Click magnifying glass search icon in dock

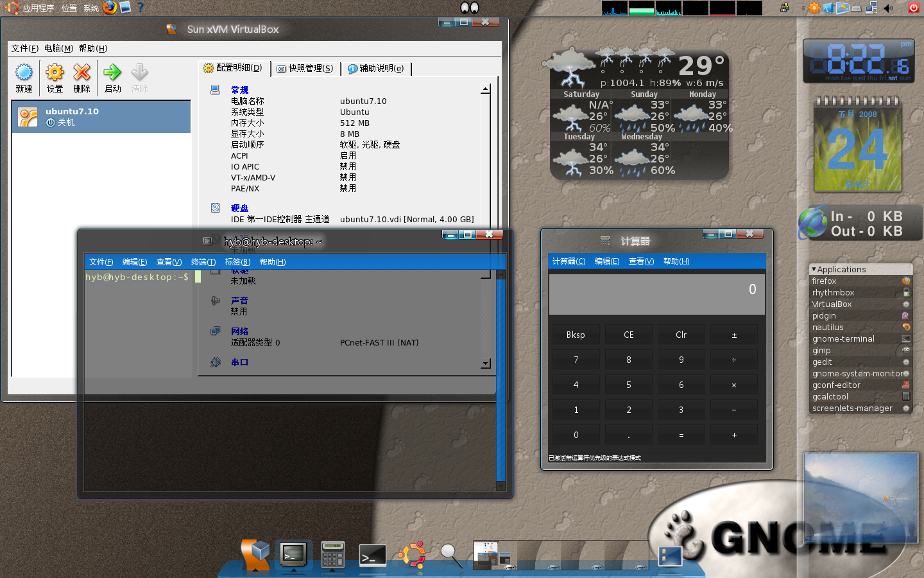pyautogui.click(x=451, y=555)
